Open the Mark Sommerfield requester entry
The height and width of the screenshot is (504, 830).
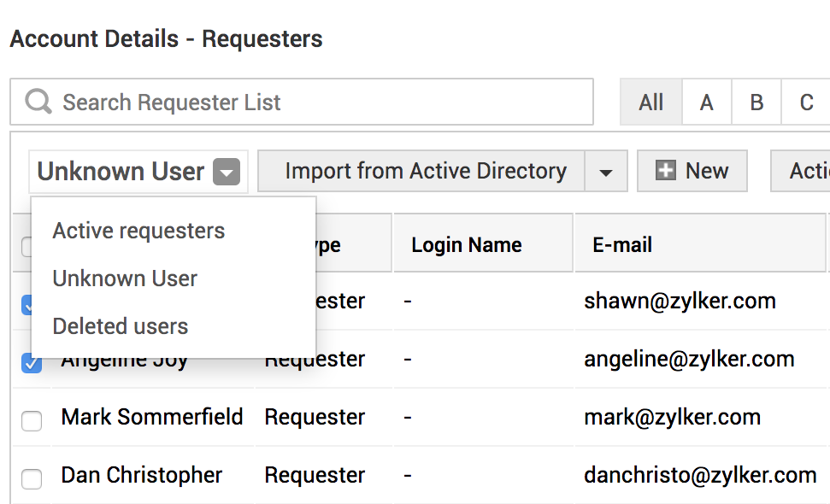[152, 417]
